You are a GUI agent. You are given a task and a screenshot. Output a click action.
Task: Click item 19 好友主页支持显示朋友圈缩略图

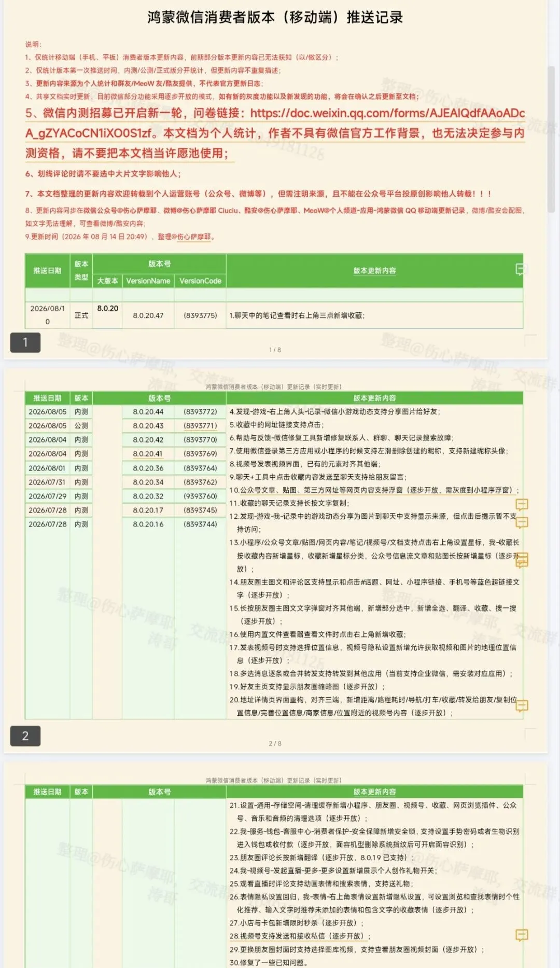[307, 686]
